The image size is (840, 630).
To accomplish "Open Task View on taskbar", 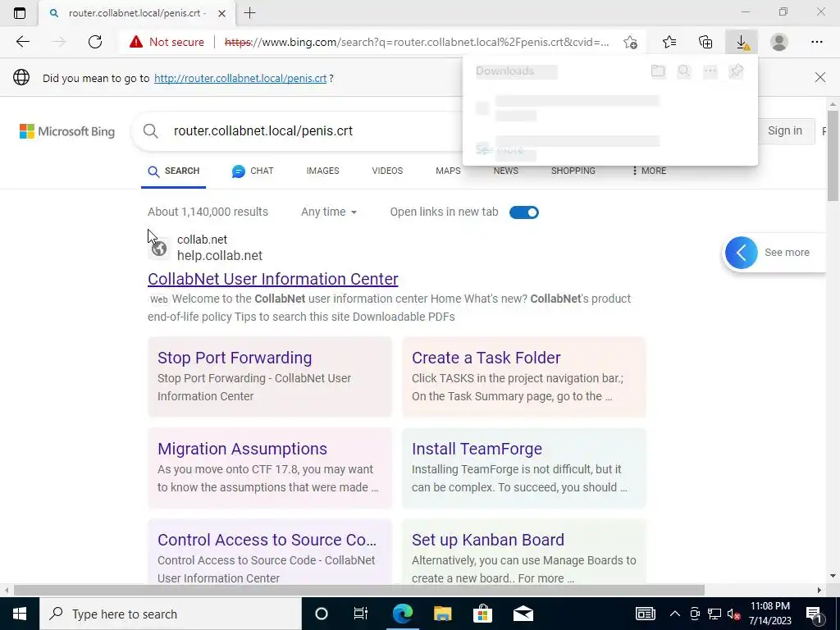I will (x=361, y=614).
